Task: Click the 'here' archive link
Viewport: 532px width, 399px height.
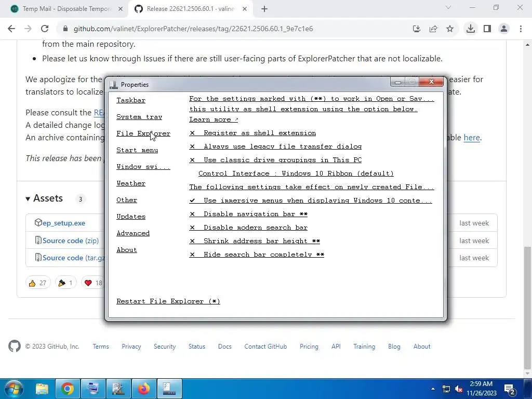Action: (472, 137)
